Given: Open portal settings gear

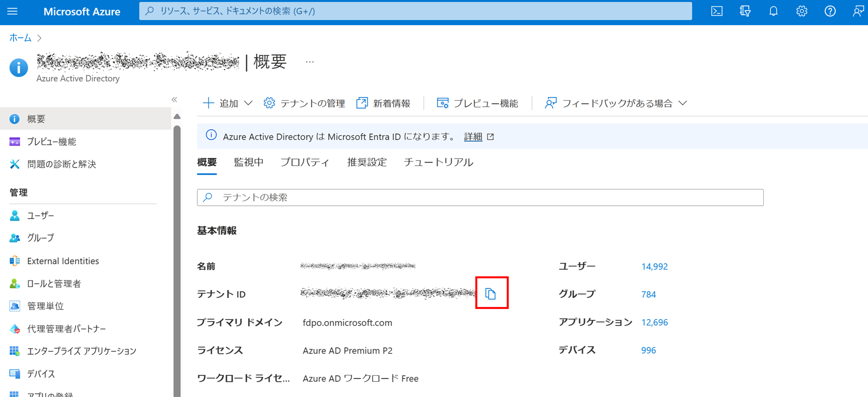Looking at the screenshot, I should 802,11.
